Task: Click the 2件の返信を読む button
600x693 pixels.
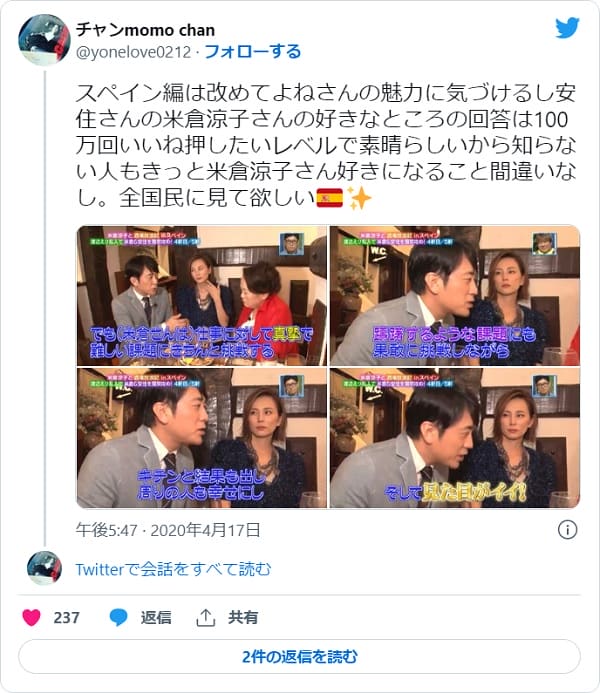Action: click(x=300, y=656)
